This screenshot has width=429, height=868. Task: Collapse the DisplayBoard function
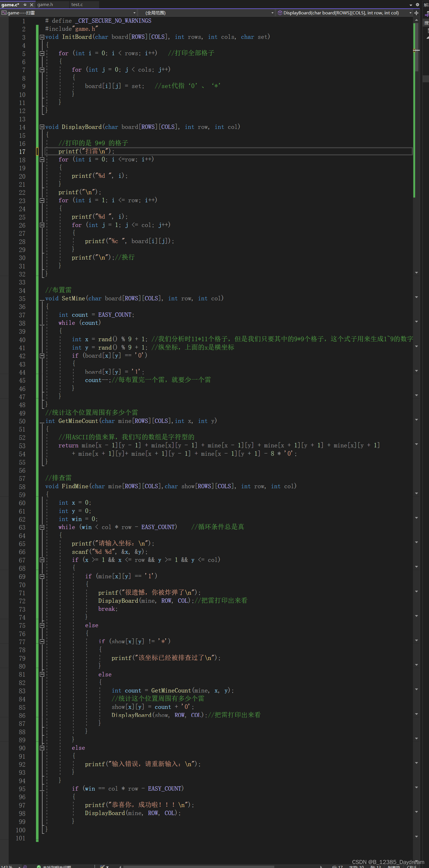click(x=42, y=127)
